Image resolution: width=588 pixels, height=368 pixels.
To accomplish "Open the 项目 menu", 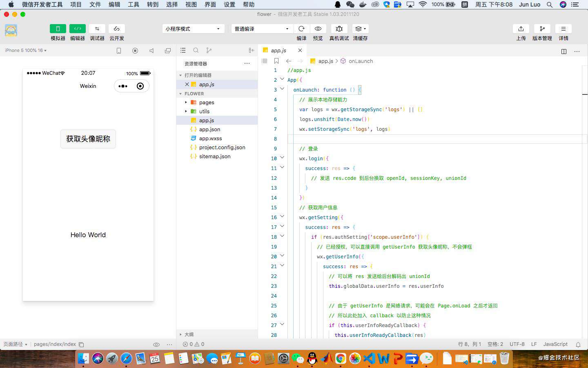I will click(x=76, y=4).
